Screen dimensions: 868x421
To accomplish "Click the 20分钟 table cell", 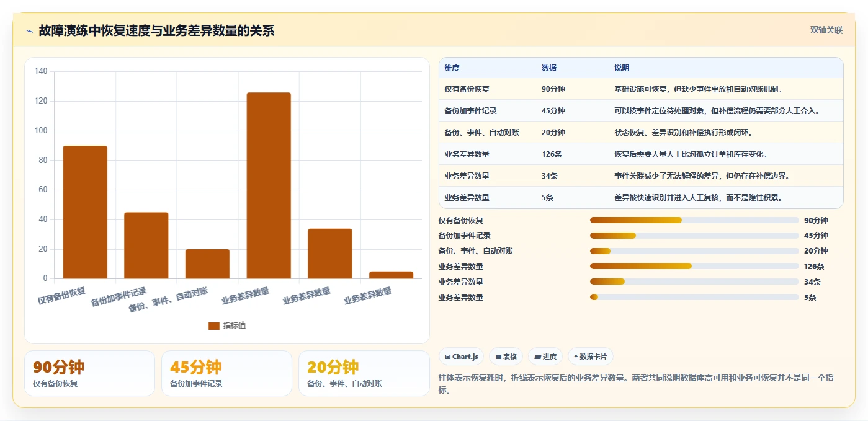I will [x=553, y=133].
